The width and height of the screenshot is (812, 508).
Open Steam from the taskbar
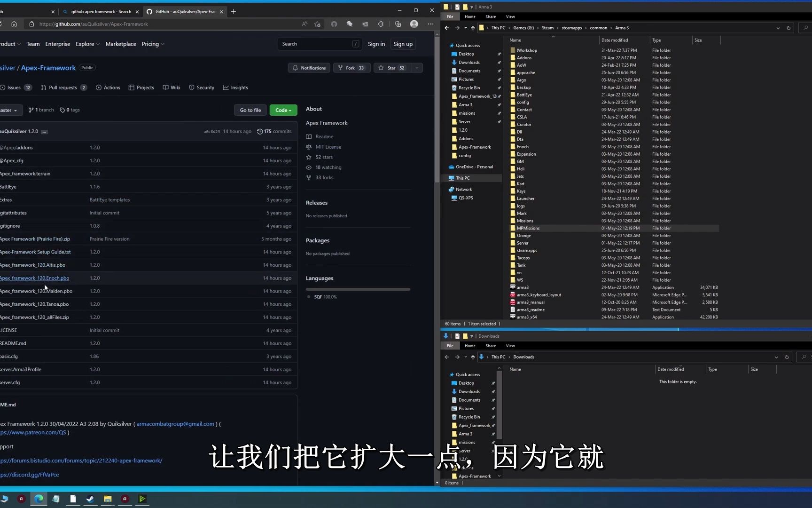(90, 499)
